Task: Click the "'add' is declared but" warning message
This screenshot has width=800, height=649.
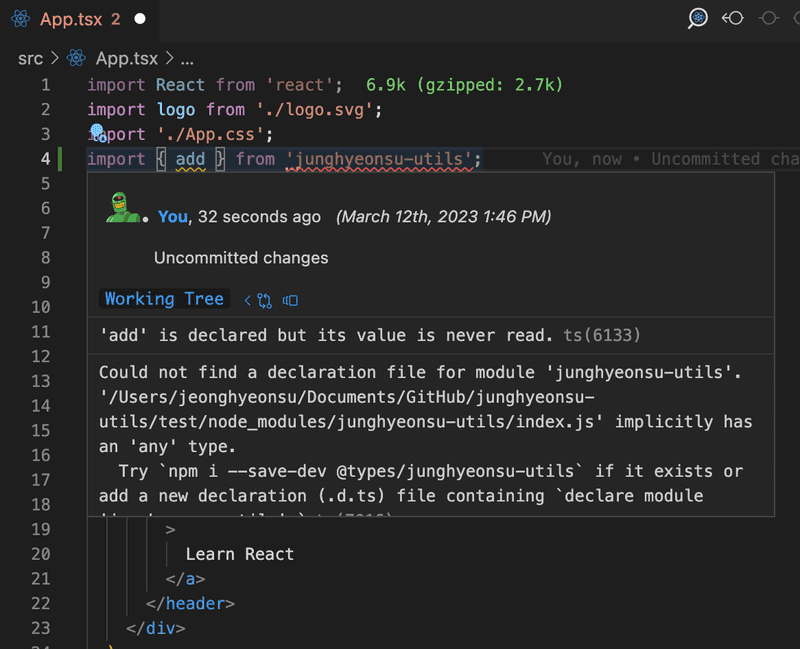Action: pyautogui.click(x=326, y=335)
